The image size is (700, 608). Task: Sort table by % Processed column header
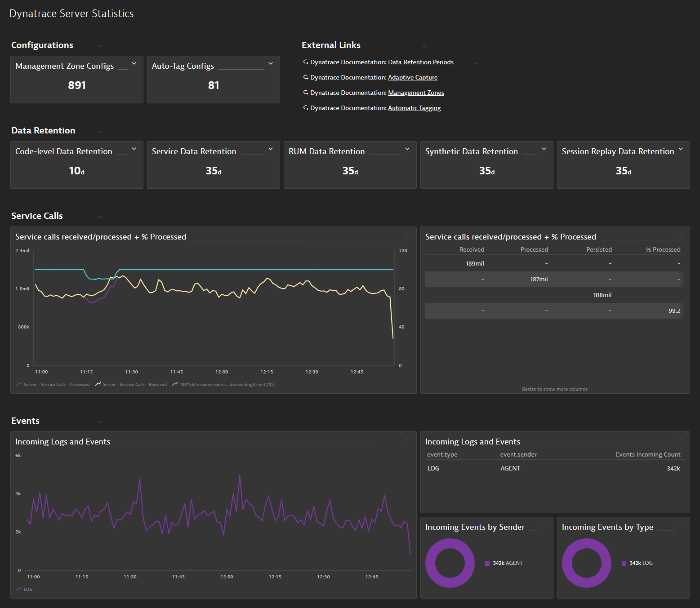point(663,250)
